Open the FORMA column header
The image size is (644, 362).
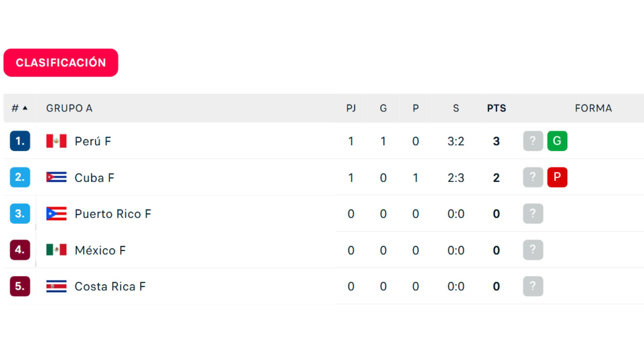pos(594,108)
